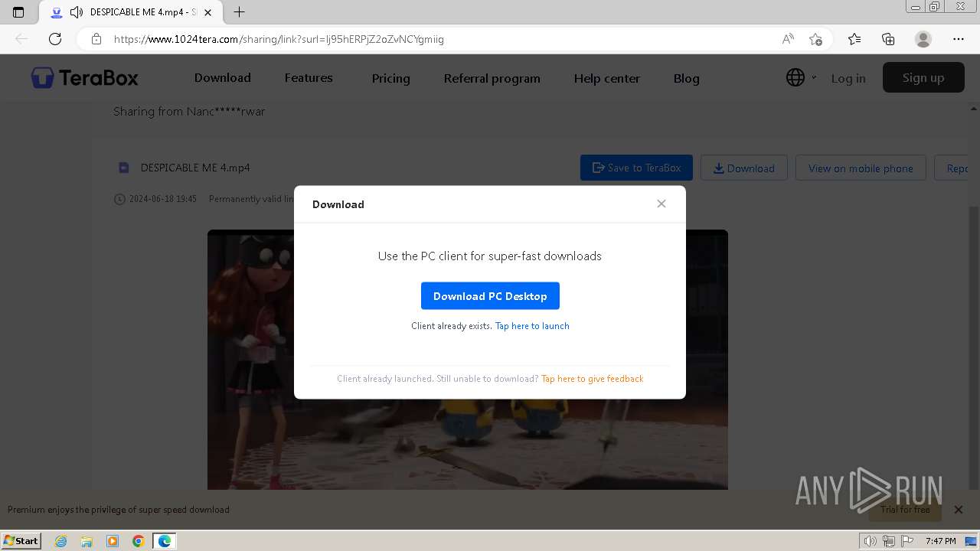The height and width of the screenshot is (551, 980).
Task: Toggle Read aloud icon in address bar
Action: coord(788,39)
